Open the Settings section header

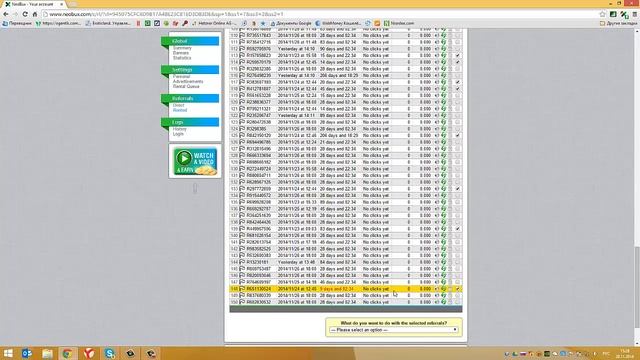tap(190, 70)
